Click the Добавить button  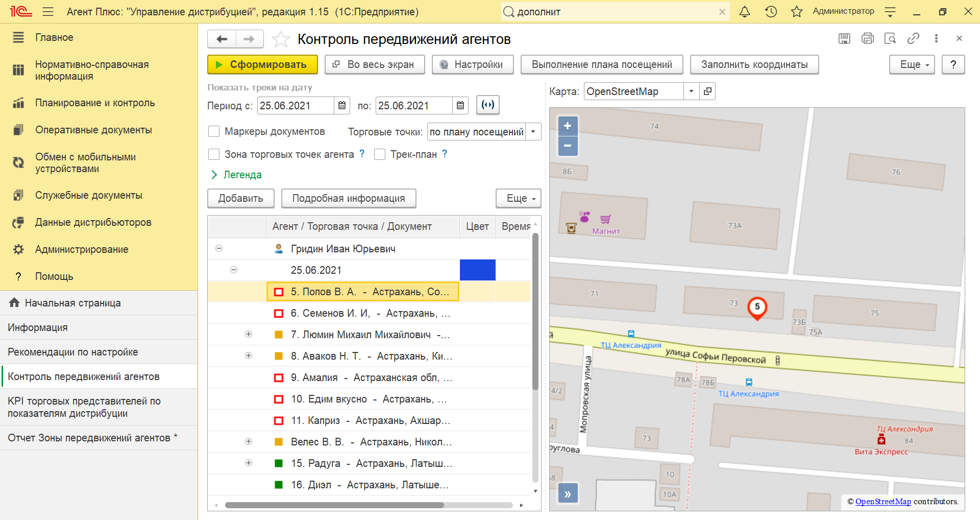pos(241,198)
